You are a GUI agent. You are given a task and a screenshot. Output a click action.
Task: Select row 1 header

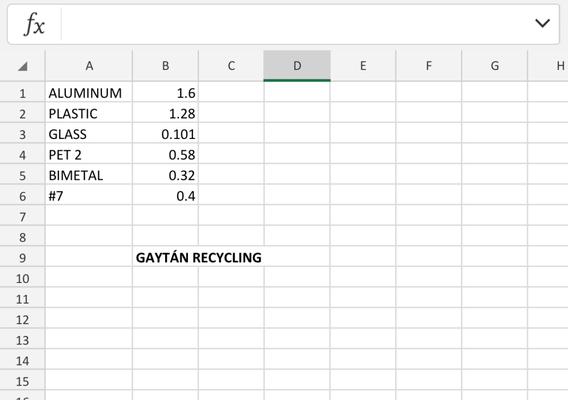pos(22,93)
